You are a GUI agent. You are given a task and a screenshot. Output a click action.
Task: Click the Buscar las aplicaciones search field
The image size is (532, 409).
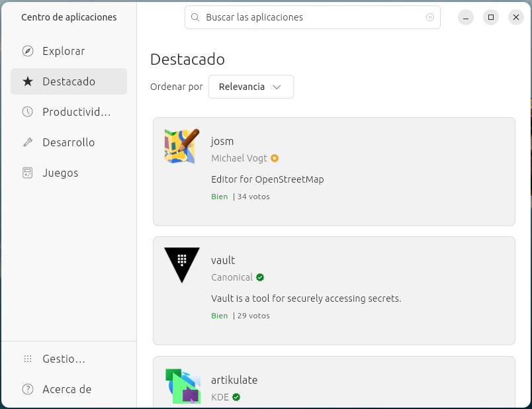pyautogui.click(x=311, y=17)
